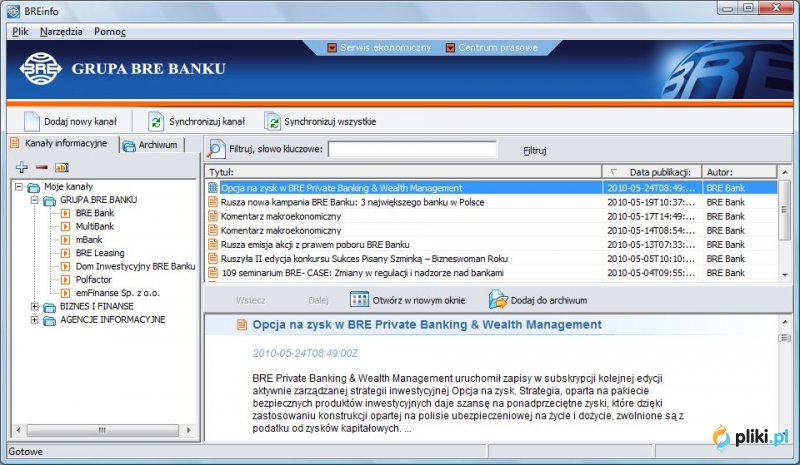Screen dimensions: 800x465
Task: Switch to the Kanały informacyjne tab
Action: (60, 143)
